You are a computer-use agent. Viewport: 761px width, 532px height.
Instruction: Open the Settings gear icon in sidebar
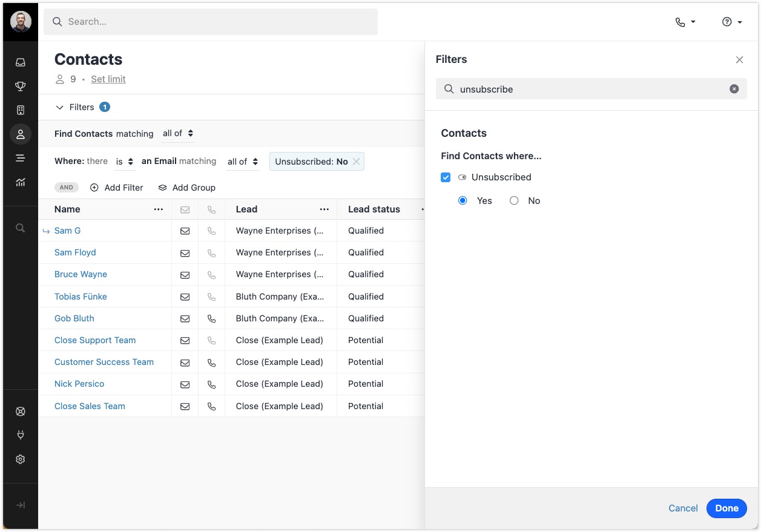(21, 459)
